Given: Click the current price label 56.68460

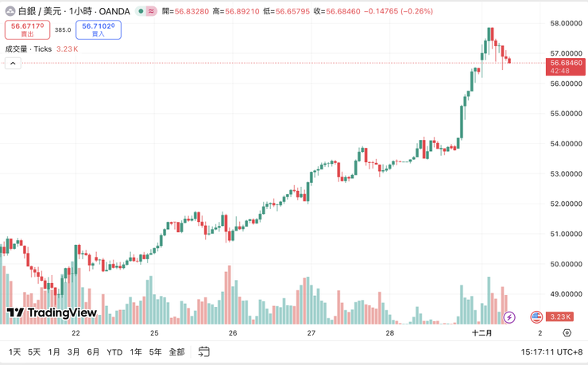Looking at the screenshot, I should (566, 63).
